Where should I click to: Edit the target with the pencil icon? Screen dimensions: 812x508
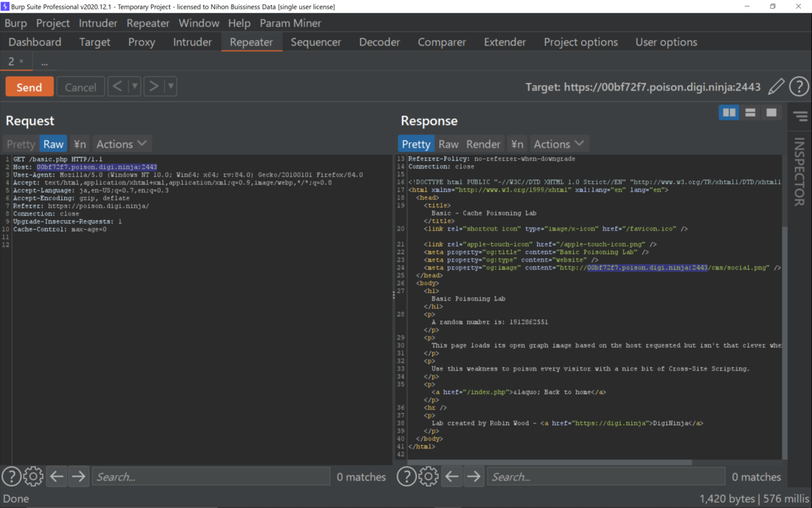pyautogui.click(x=777, y=87)
